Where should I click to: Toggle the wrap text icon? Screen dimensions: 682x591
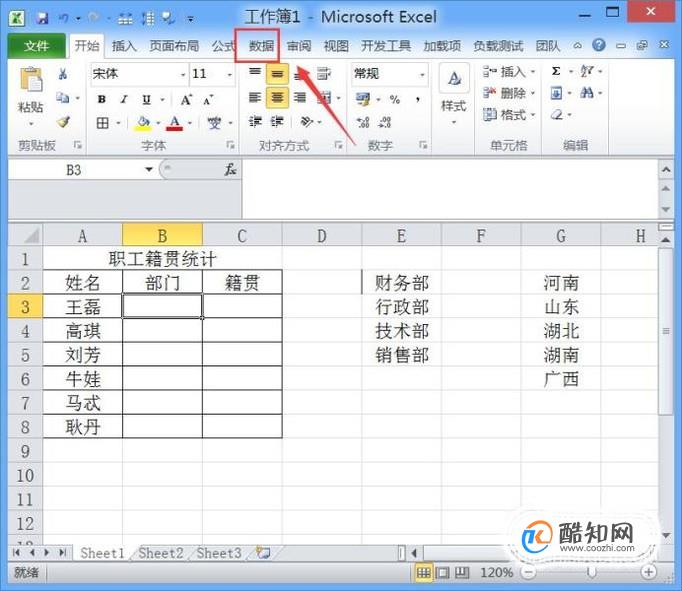click(324, 74)
